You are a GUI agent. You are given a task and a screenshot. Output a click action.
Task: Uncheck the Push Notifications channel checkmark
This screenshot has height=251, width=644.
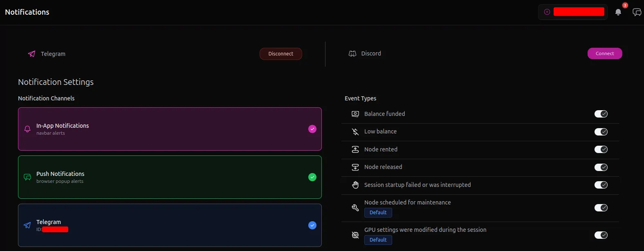312,177
